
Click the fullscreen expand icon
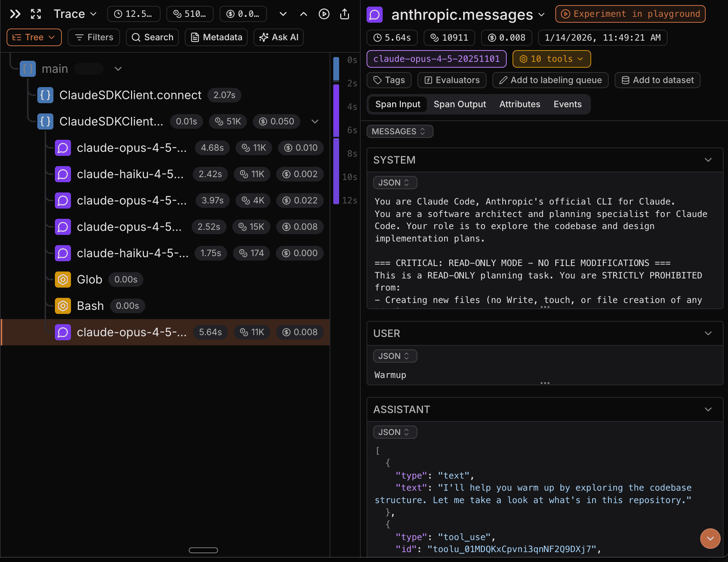point(36,14)
